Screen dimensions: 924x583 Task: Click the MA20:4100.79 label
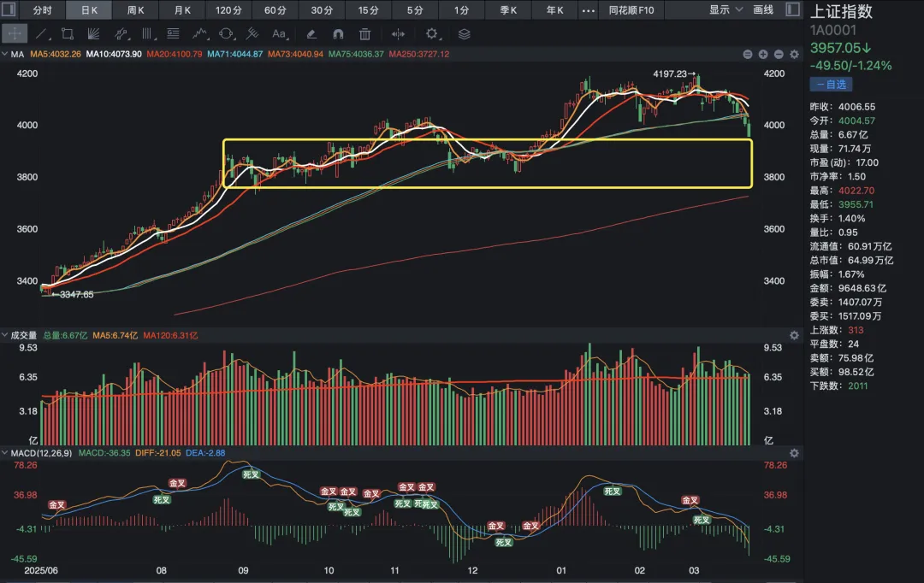click(x=175, y=54)
